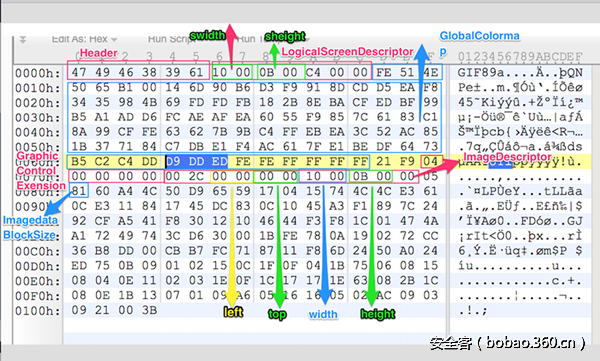600x361 pixels.
Task: Click byte 4B in row 0020h
Action: [x=149, y=102]
